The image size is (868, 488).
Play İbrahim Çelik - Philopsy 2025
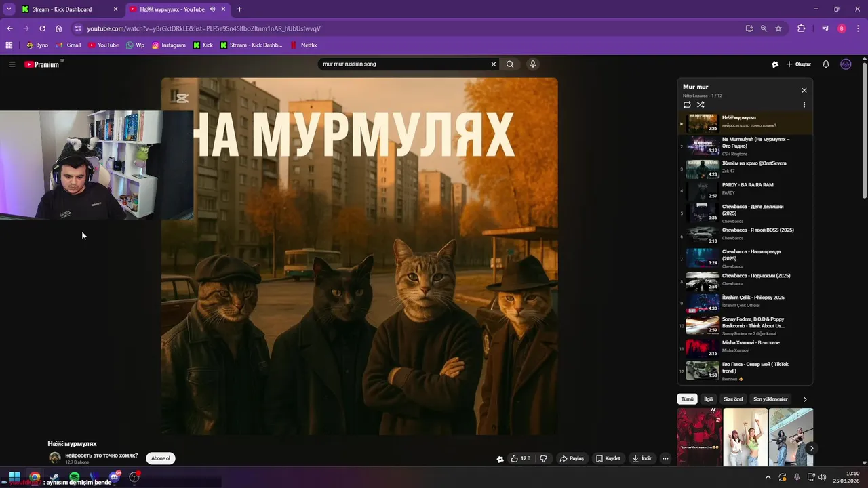click(746, 303)
